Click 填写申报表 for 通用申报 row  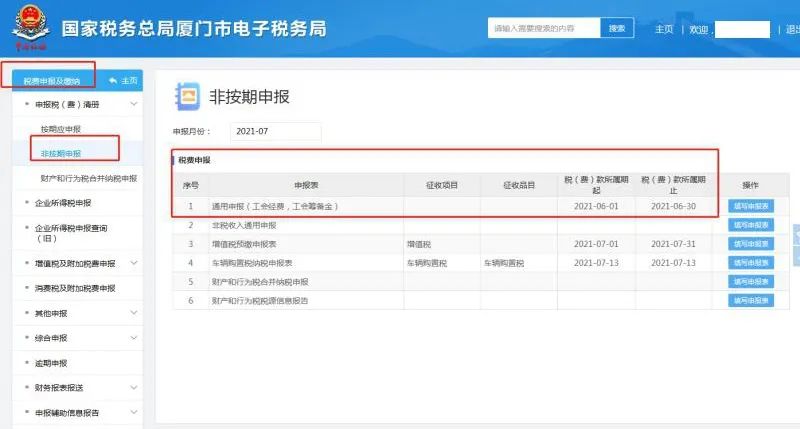(751, 206)
